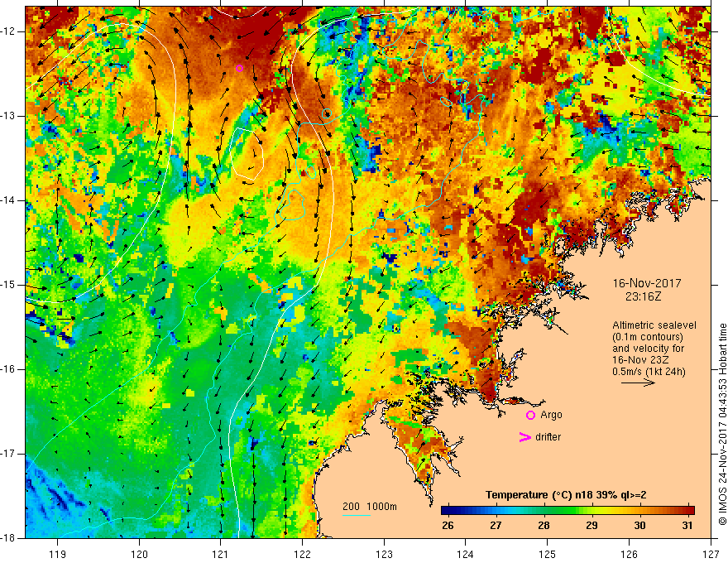This screenshot has height=563, width=728.
Task: Click the '23:16Z' time label
Action: (x=643, y=296)
